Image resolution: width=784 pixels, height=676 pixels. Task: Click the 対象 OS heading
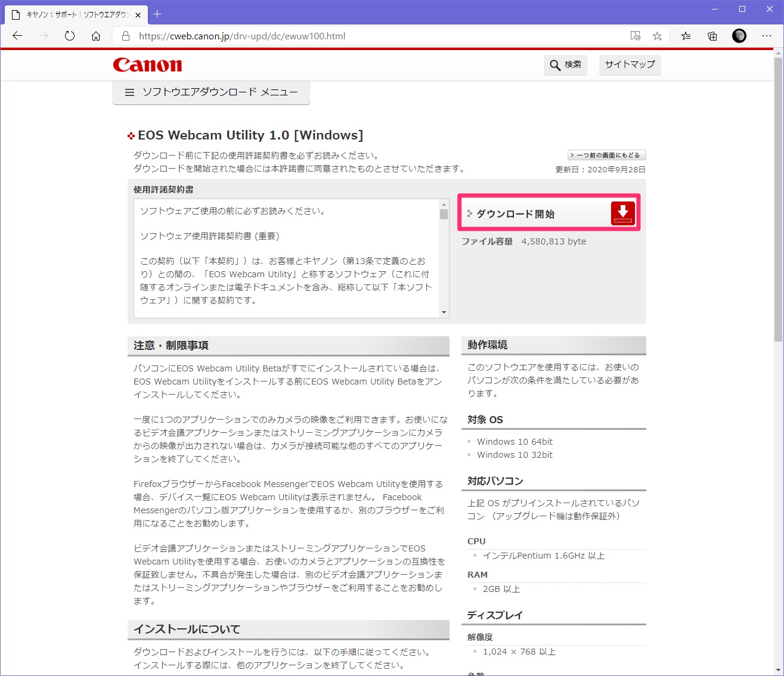point(485,420)
